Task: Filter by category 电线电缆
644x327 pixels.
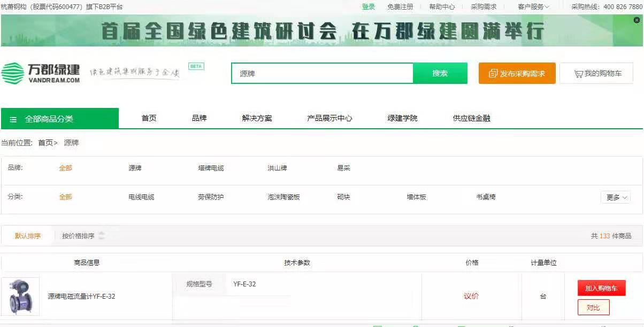Action: (141, 197)
